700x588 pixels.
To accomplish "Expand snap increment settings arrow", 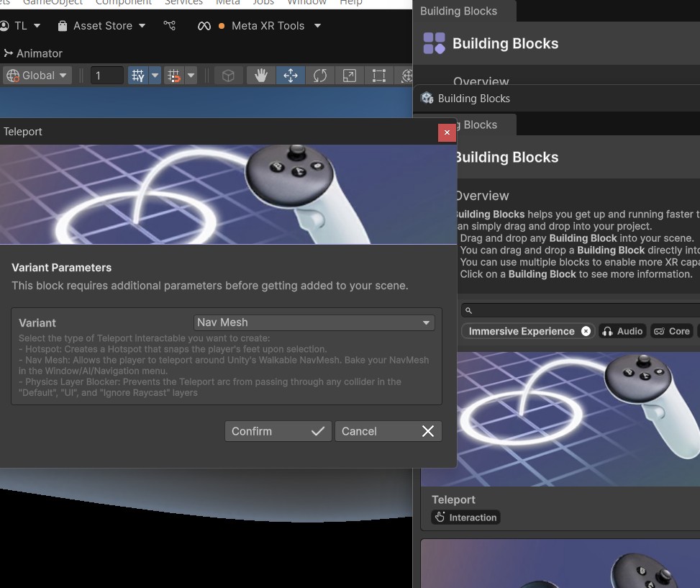I will (191, 76).
